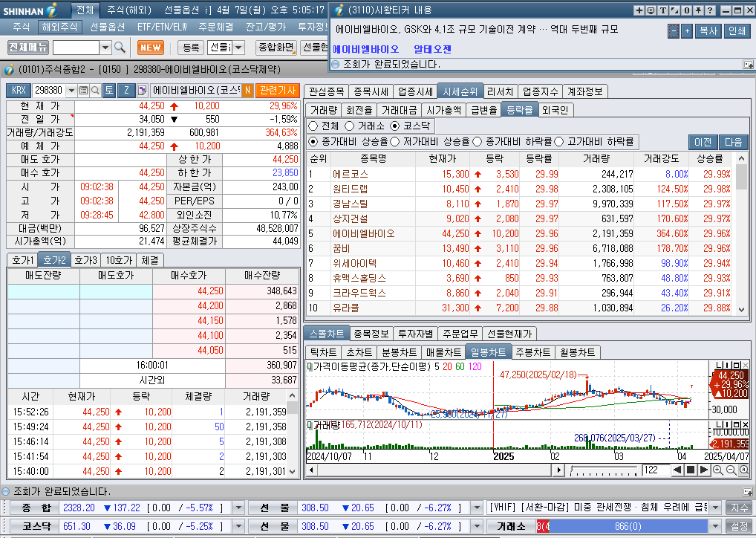This screenshot has width=756, height=538.
Task: Click the 다음 next page button
Action: click(x=733, y=142)
